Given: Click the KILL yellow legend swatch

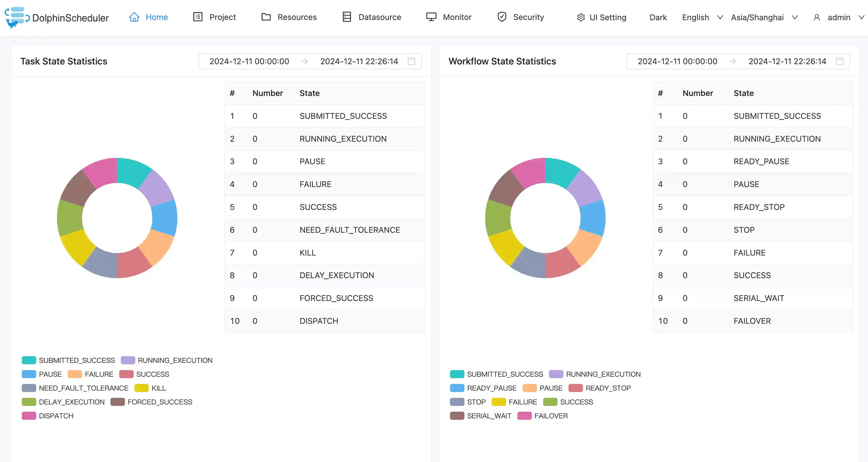Looking at the screenshot, I should [141, 388].
